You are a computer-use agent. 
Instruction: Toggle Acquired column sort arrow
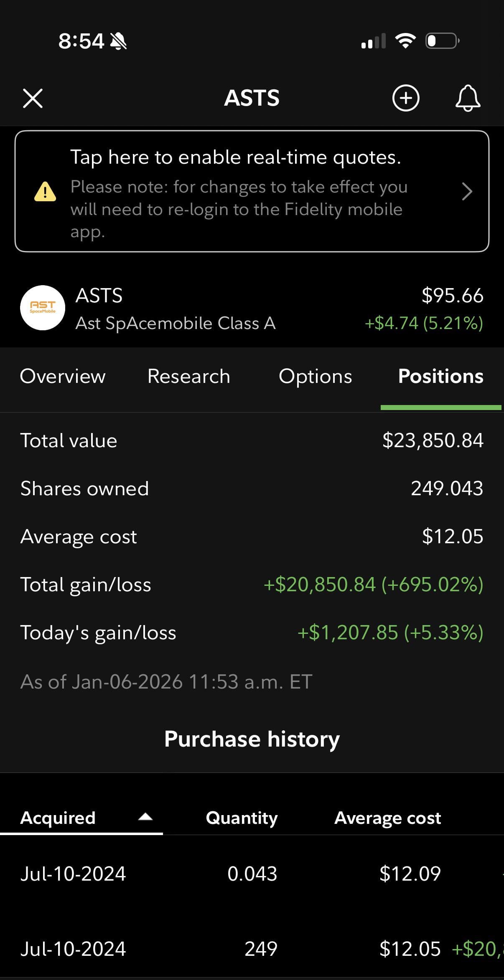point(145,817)
